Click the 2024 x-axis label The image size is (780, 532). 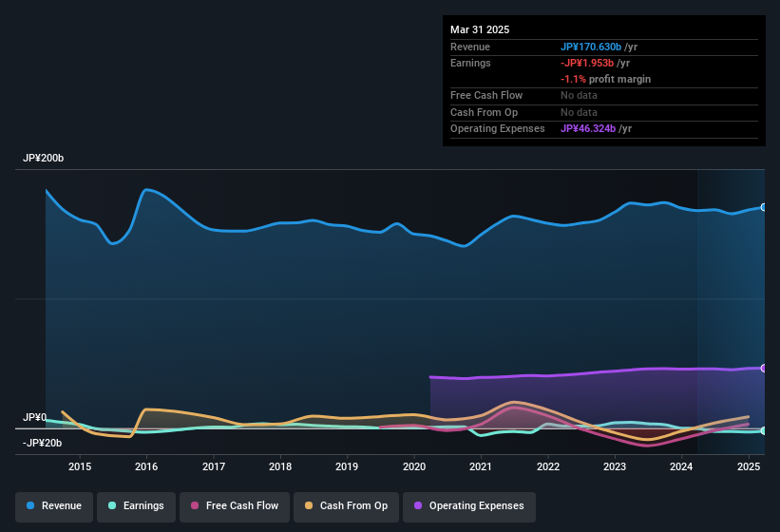click(681, 466)
